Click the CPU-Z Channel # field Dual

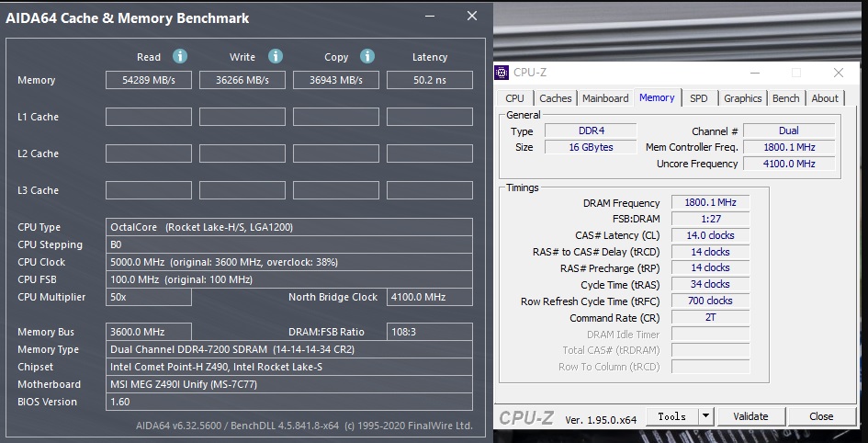(789, 131)
